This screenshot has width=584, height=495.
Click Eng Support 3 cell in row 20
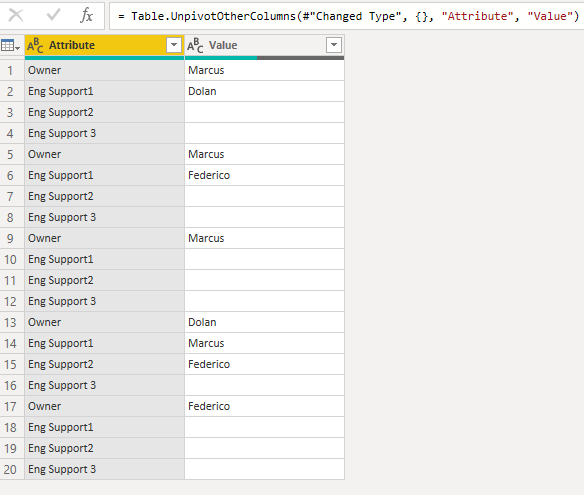[x=104, y=469]
